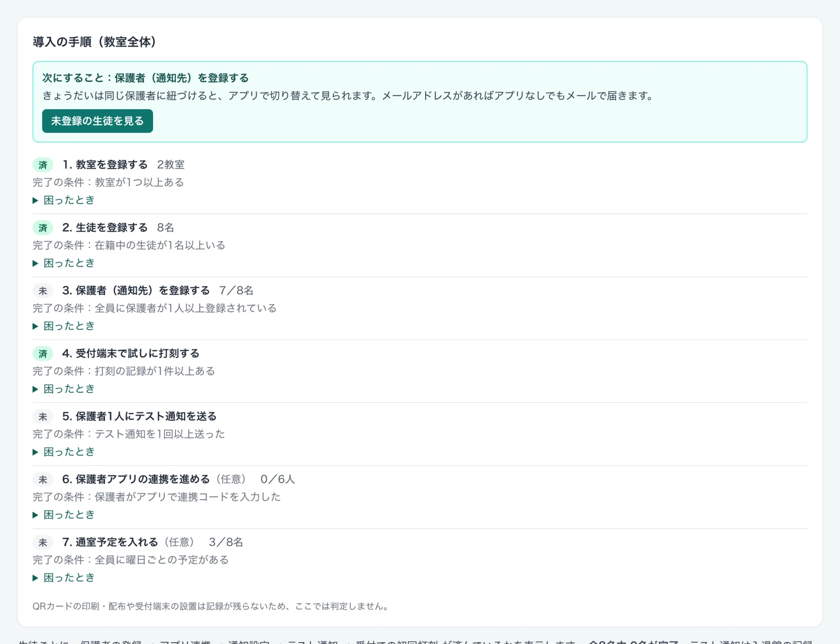840x644 pixels.
Task: Click the 済 badge for step 2
Action: click(43, 228)
